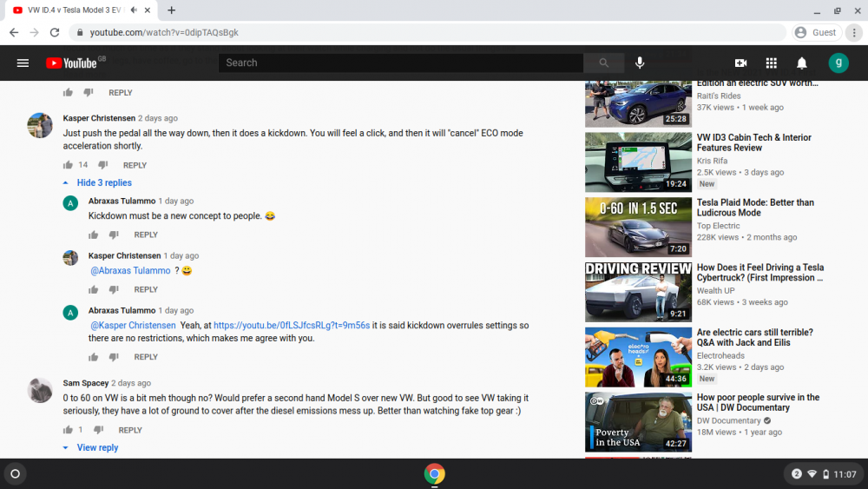
Task: Open title "Are electric cars still terrible?"
Action: point(755,337)
